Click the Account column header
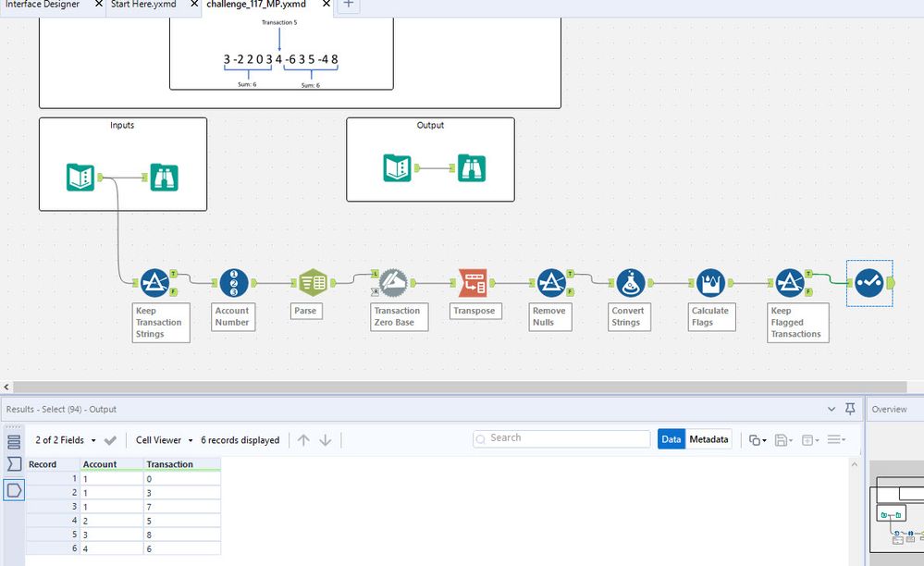The height and width of the screenshot is (566, 924). click(112, 464)
